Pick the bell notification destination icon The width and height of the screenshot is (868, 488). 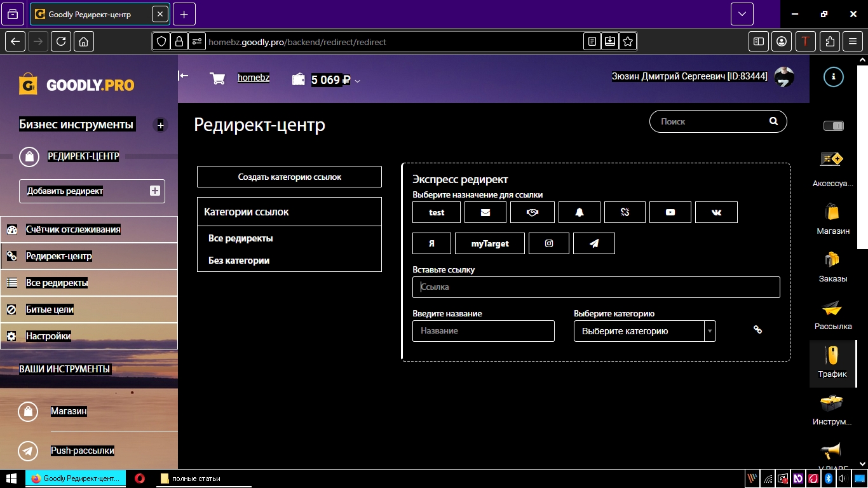pyautogui.click(x=580, y=212)
